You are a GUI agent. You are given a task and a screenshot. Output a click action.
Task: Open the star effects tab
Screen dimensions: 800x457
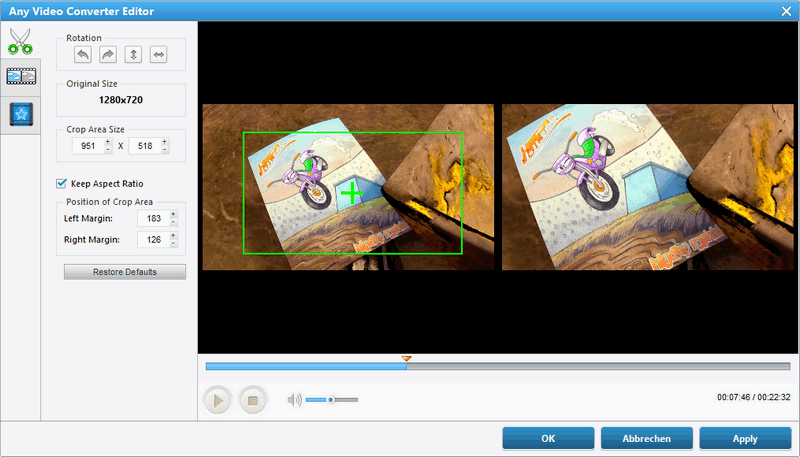coord(21,114)
